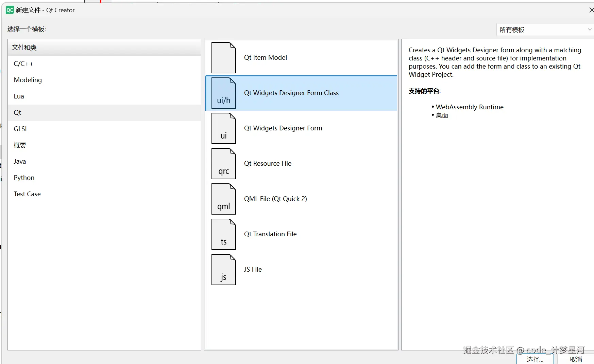Select the Test Case category
Viewport: 594px width, 364px height.
click(x=104, y=194)
